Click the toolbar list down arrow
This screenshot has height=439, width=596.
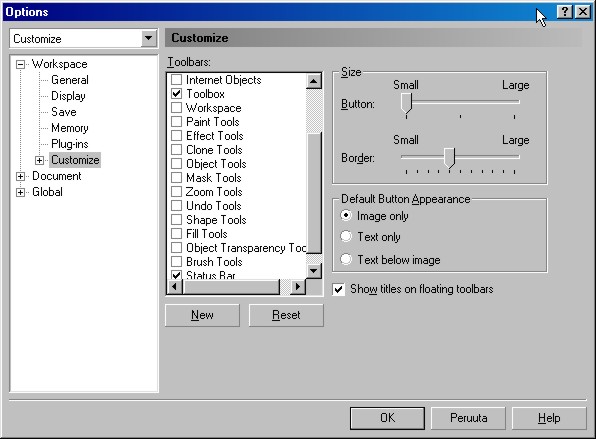[314, 271]
